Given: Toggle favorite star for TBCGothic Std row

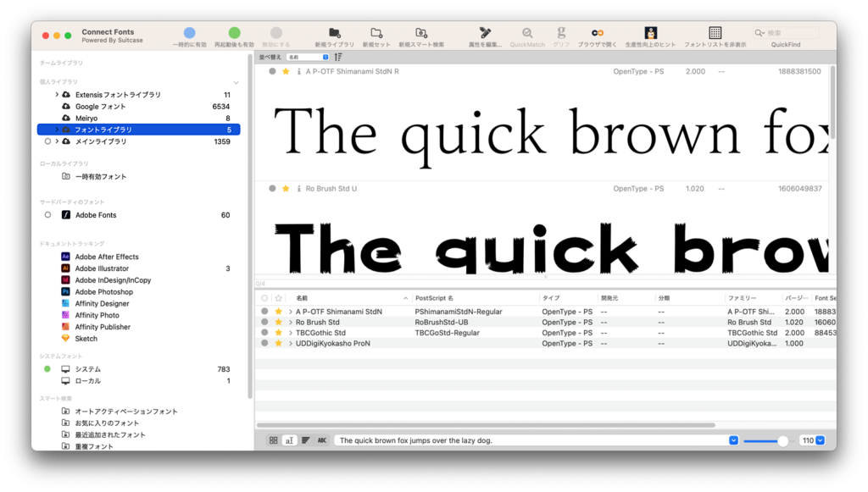Looking at the screenshot, I should point(278,333).
